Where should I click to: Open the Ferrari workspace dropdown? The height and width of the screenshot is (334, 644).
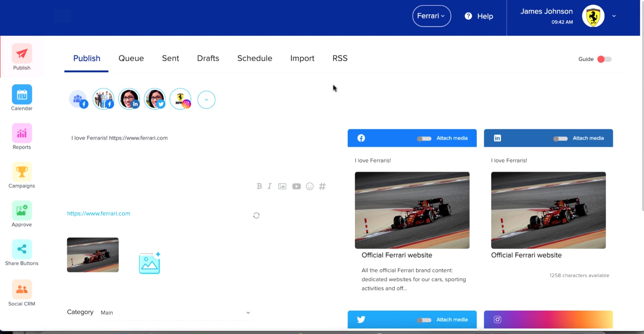[431, 16]
